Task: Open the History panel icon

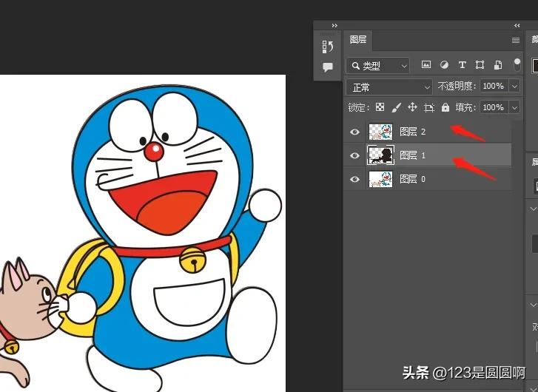Action: tap(328, 47)
